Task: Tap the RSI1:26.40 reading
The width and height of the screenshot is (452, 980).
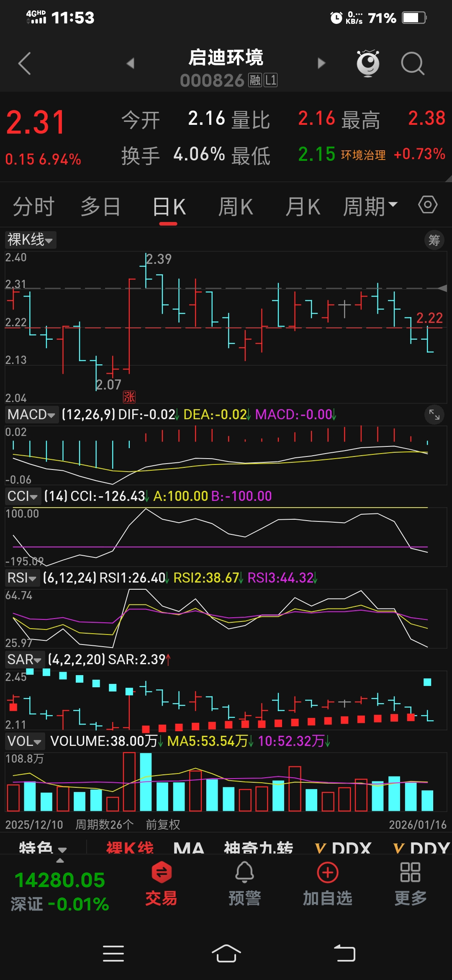Action: (x=132, y=578)
